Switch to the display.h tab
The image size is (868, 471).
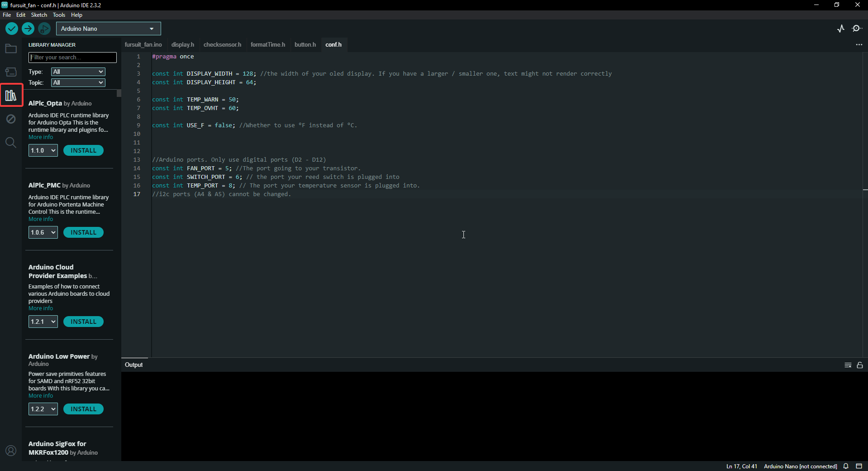tap(182, 44)
